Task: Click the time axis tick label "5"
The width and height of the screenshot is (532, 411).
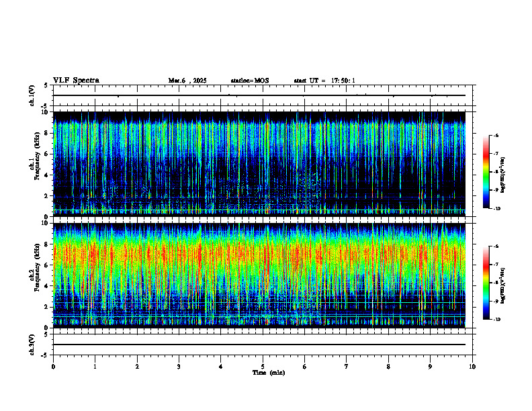Action: [263, 367]
